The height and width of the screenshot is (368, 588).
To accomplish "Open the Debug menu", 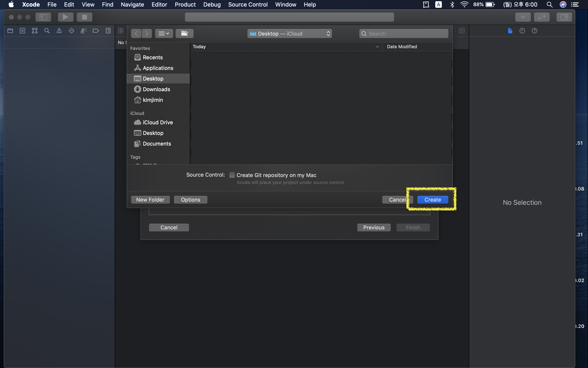I will click(212, 4).
